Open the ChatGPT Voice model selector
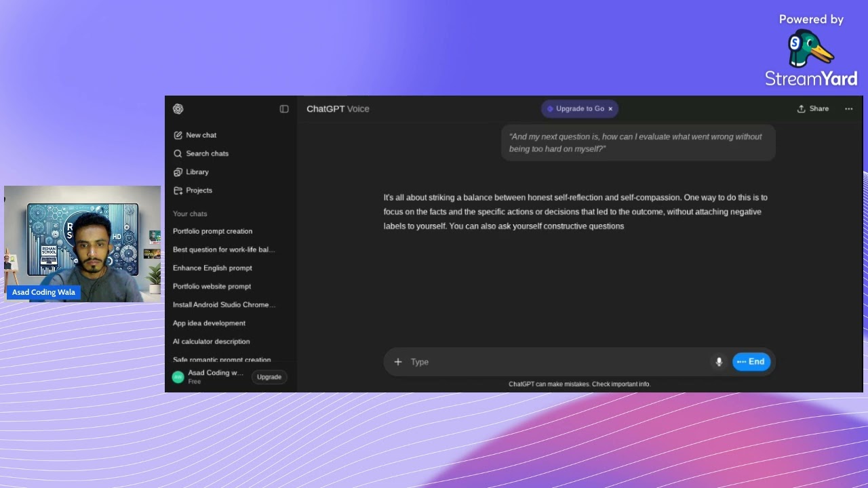The width and height of the screenshot is (868, 488). (x=338, y=108)
